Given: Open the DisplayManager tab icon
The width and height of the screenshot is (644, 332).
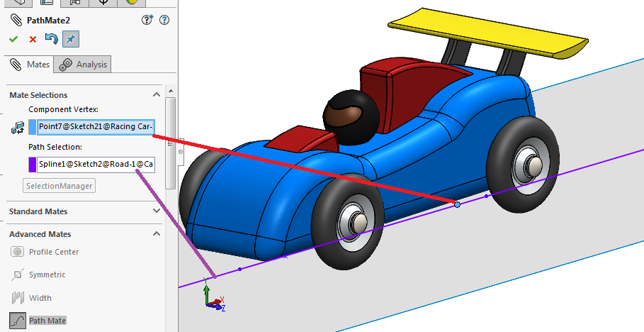Looking at the screenshot, I should coord(131,2).
